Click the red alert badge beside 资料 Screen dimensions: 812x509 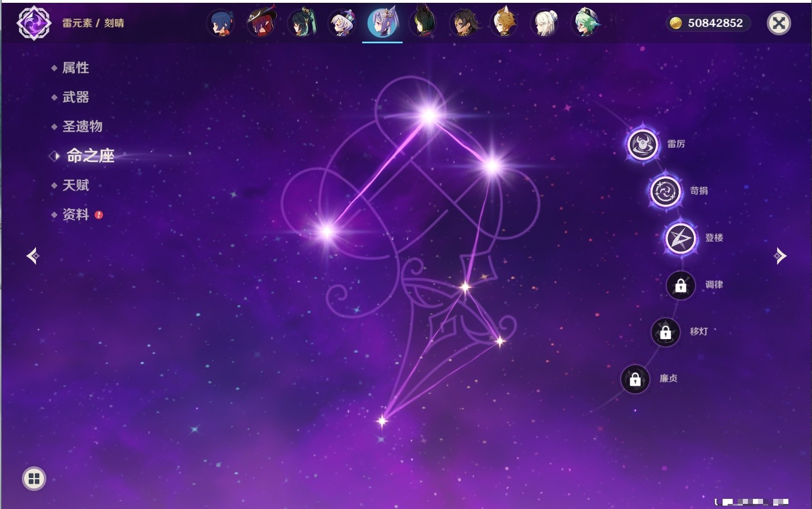(99, 215)
